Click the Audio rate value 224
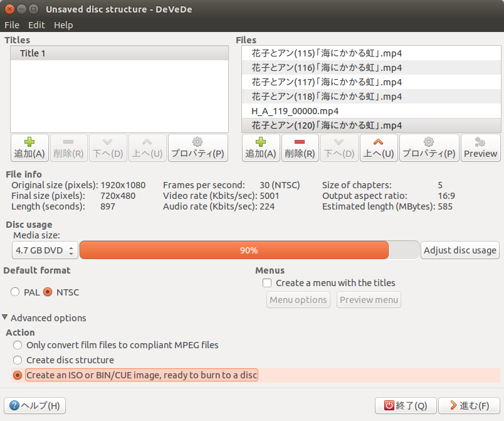504x421 pixels. [267, 206]
